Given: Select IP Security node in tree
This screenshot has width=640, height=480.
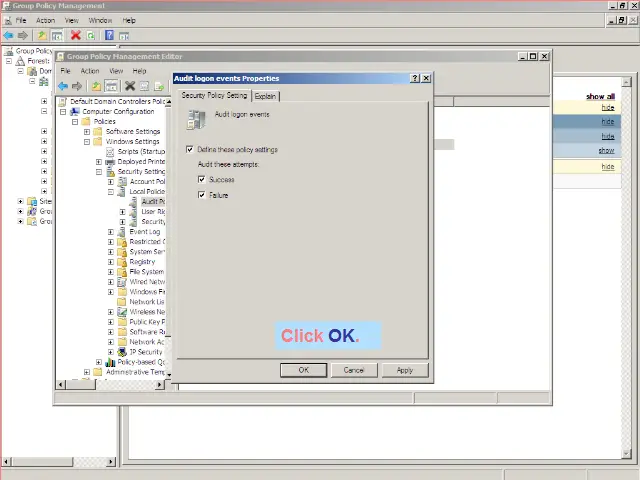Looking at the screenshot, I should pos(146,352).
